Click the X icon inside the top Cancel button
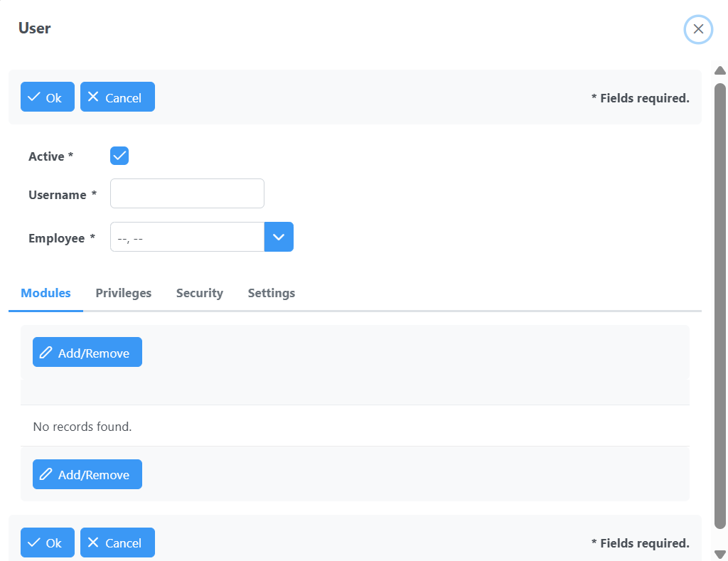 (92, 97)
